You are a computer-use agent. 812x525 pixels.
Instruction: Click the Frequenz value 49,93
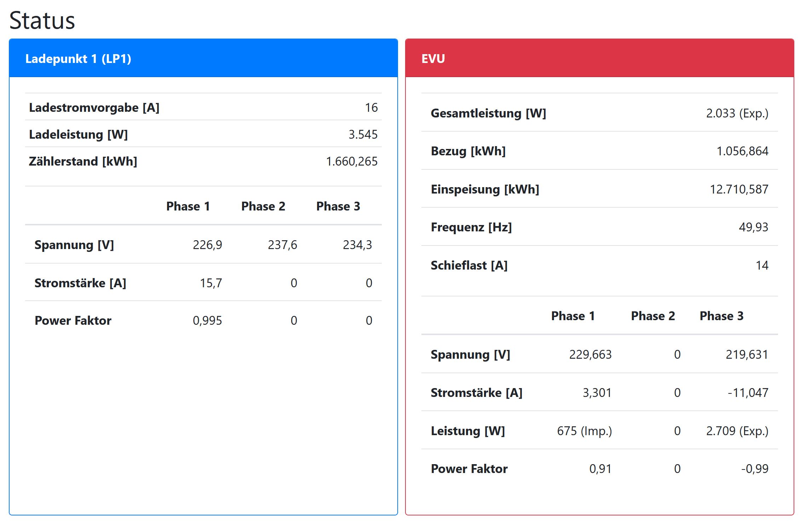pos(753,227)
